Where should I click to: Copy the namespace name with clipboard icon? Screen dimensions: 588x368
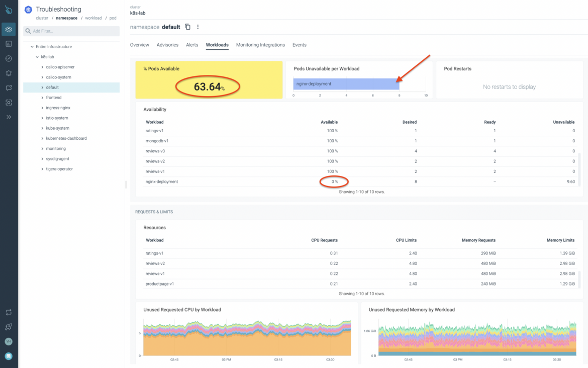tap(187, 27)
